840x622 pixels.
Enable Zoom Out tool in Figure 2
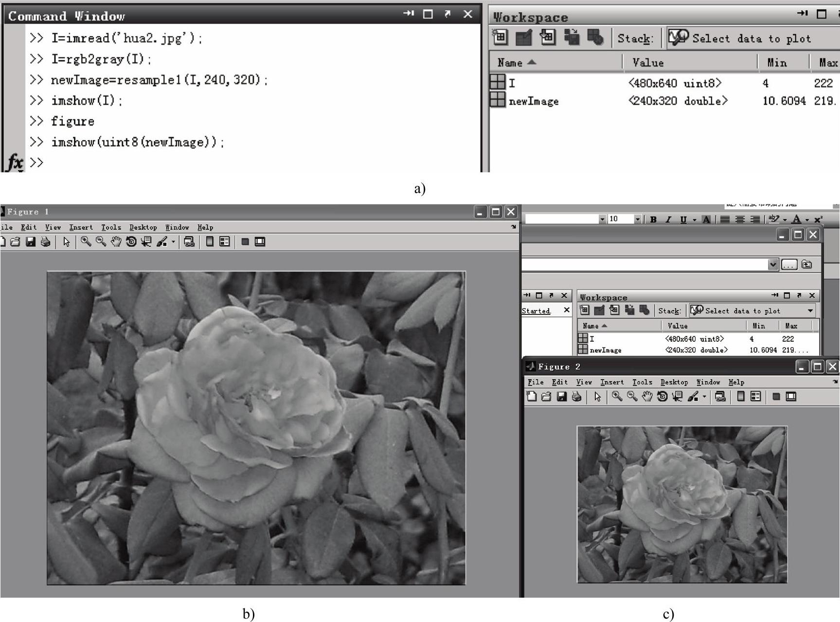(632, 397)
